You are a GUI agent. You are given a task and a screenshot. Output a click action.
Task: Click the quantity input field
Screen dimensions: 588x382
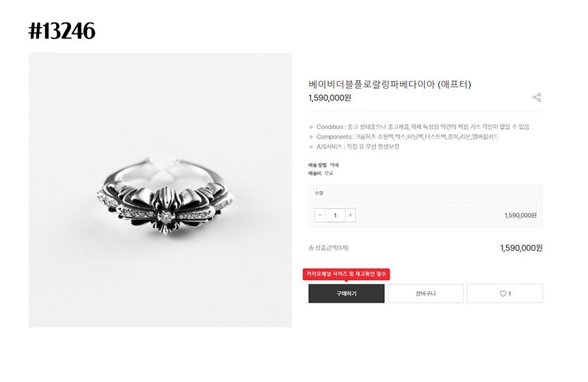335,215
